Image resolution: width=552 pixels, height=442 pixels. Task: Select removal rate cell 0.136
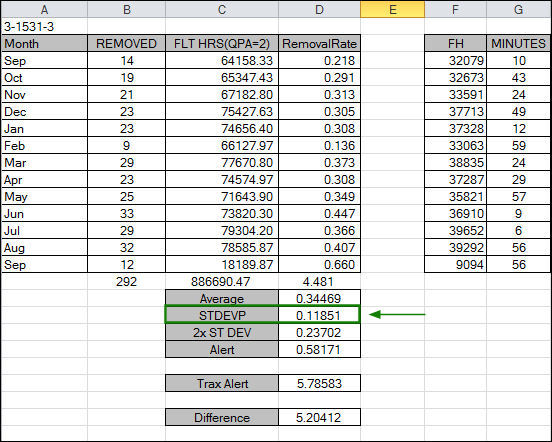319,145
